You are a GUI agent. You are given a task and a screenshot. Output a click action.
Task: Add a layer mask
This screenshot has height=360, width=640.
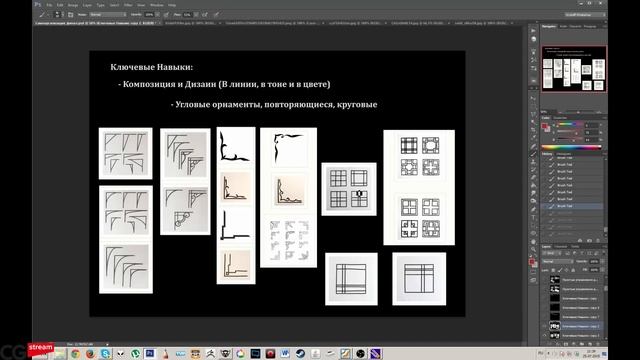click(566, 344)
